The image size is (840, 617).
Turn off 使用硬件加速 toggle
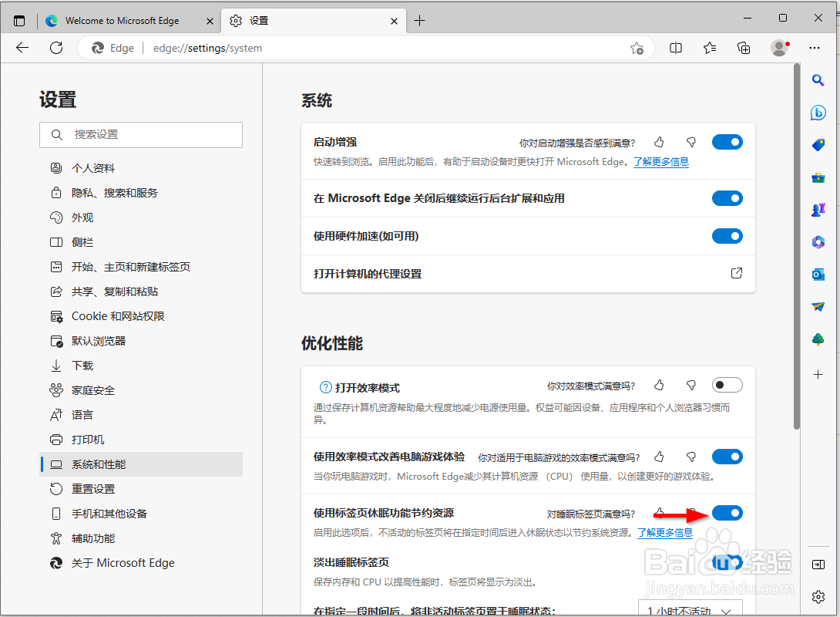click(x=727, y=236)
